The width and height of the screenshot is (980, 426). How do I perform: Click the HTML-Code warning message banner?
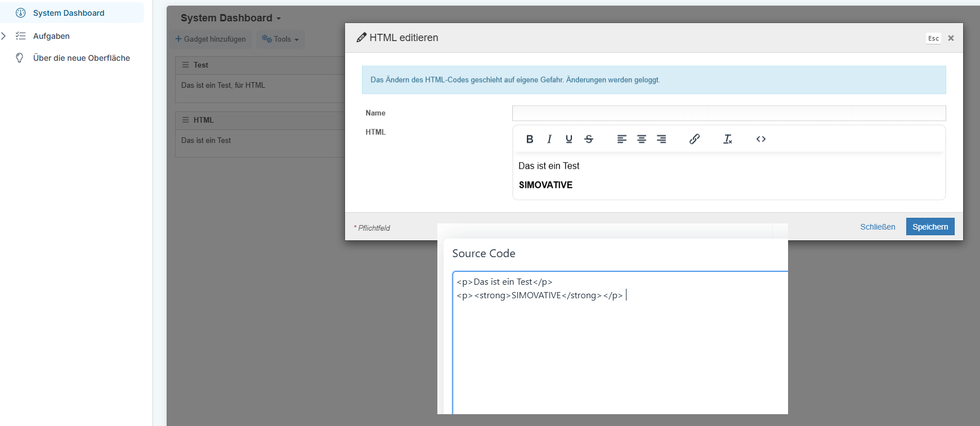654,80
